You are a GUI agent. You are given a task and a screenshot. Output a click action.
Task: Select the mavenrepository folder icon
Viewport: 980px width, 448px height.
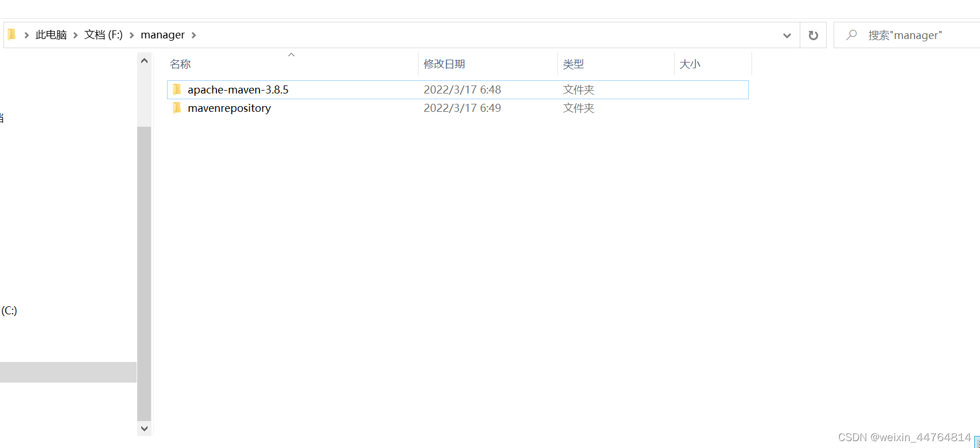coord(177,108)
